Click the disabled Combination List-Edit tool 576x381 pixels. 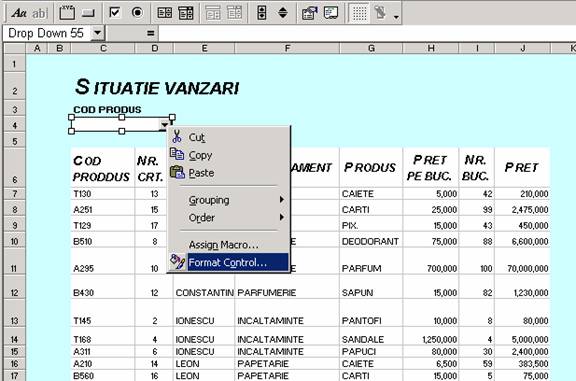tap(213, 13)
